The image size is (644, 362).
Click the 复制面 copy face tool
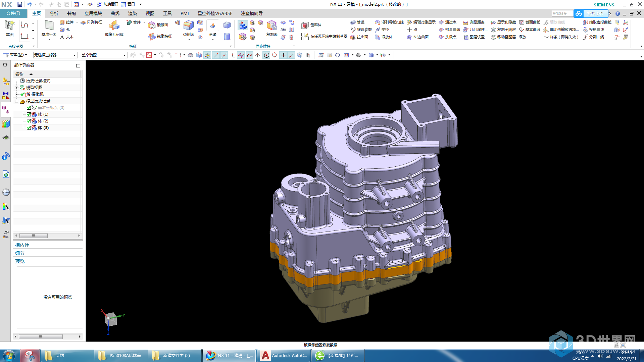[x=272, y=29]
